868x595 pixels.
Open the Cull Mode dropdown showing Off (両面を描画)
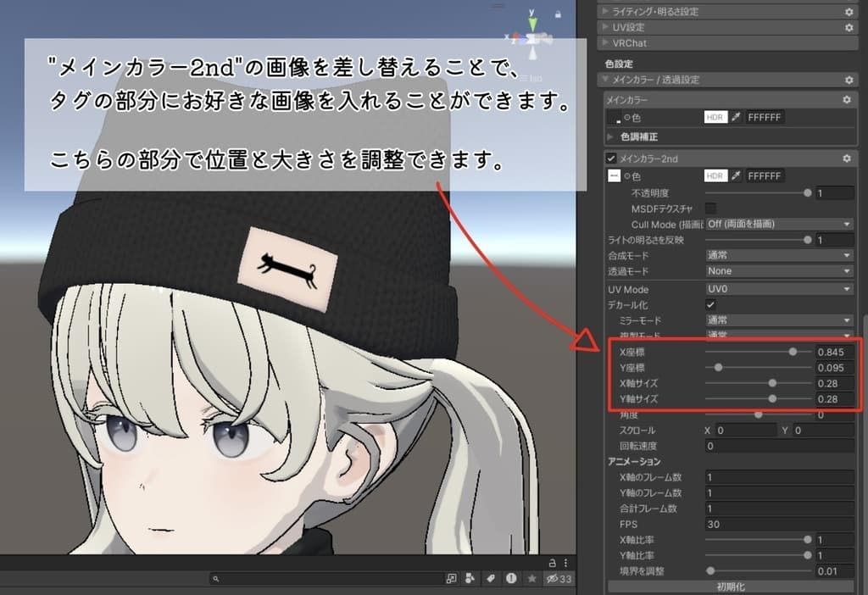[778, 224]
